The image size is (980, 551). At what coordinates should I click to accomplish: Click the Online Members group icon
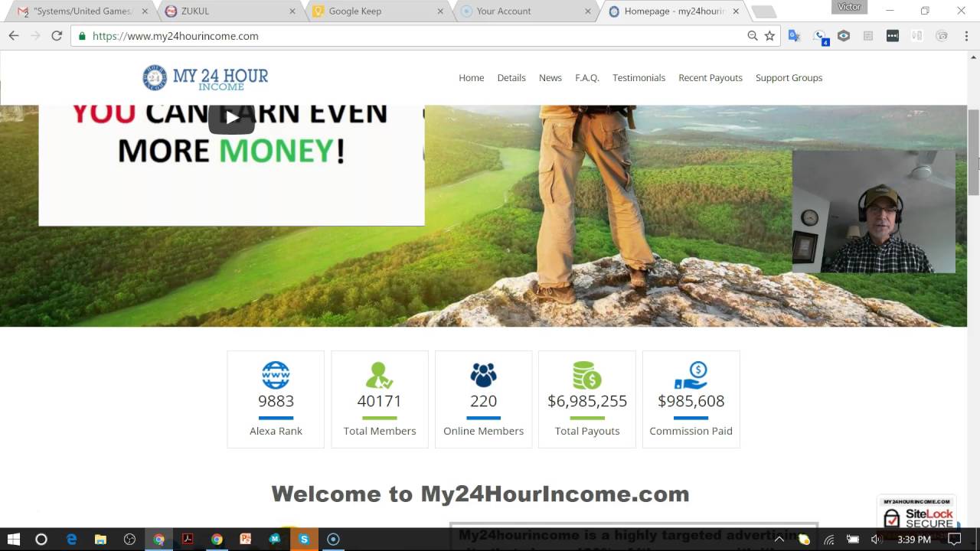click(x=483, y=375)
